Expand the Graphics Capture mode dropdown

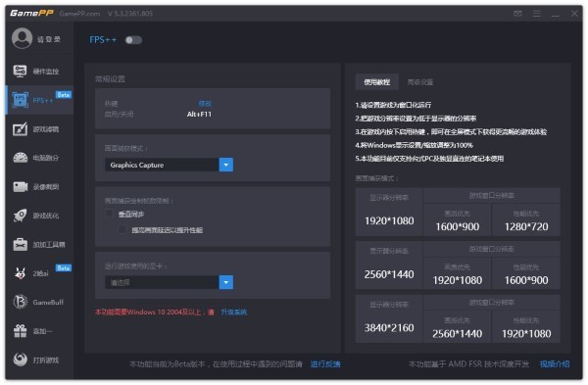pyautogui.click(x=226, y=165)
